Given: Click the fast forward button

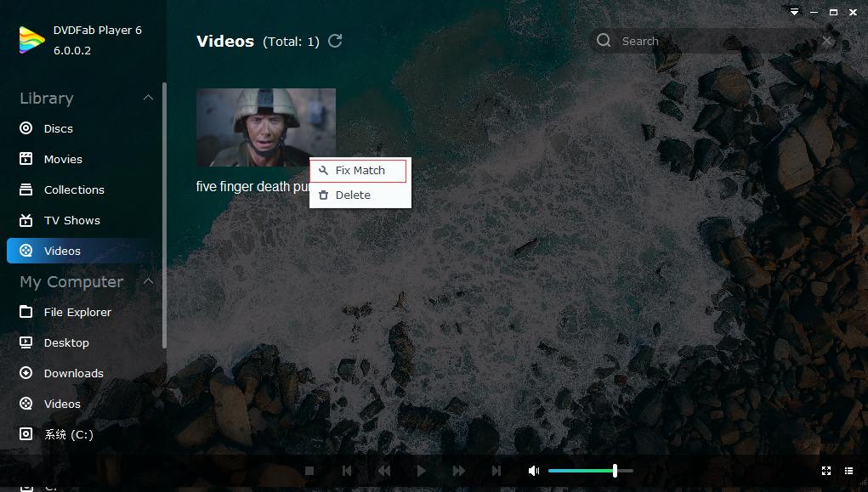Looking at the screenshot, I should [x=459, y=471].
